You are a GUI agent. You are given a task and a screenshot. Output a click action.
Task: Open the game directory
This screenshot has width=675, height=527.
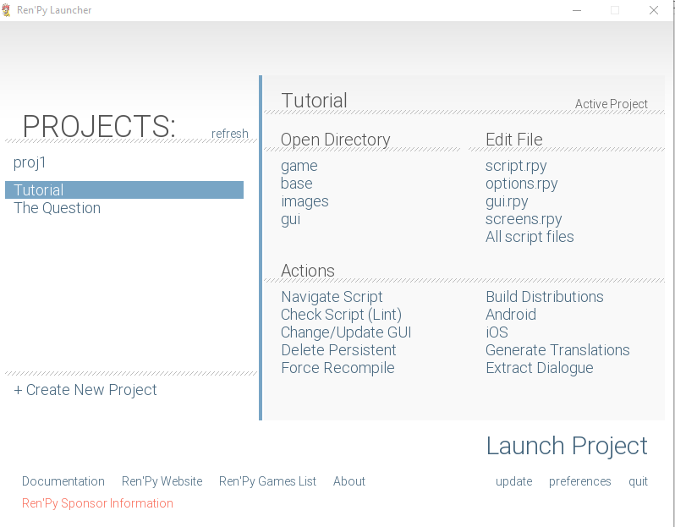pos(299,166)
